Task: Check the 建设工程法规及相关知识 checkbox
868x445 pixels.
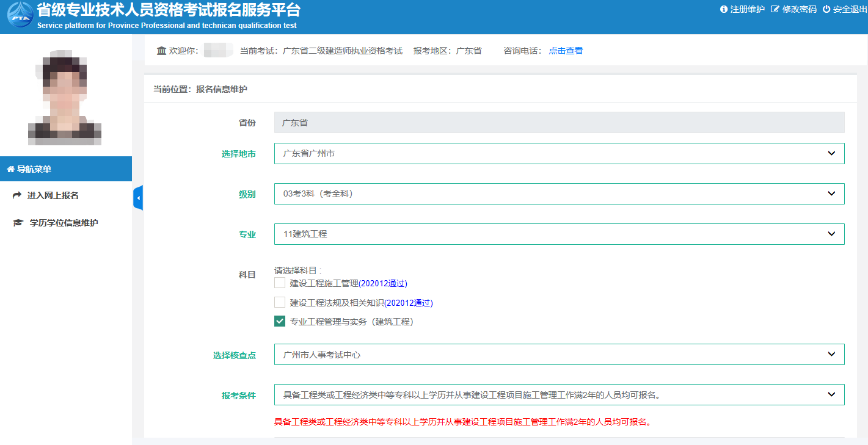Action: point(280,302)
